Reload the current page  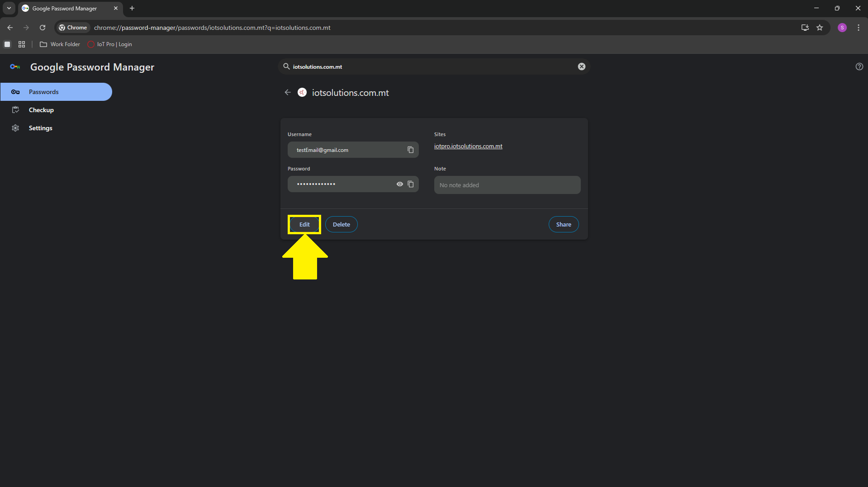coord(43,28)
